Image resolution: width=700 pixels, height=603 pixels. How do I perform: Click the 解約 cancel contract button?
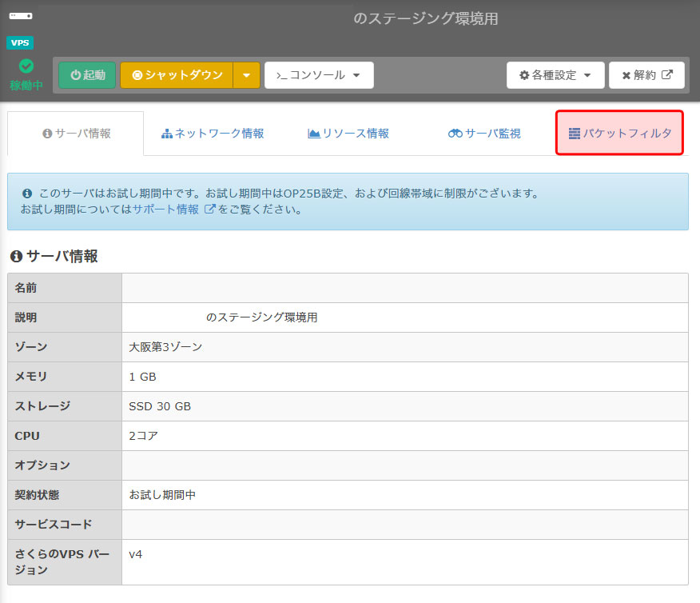coord(646,75)
